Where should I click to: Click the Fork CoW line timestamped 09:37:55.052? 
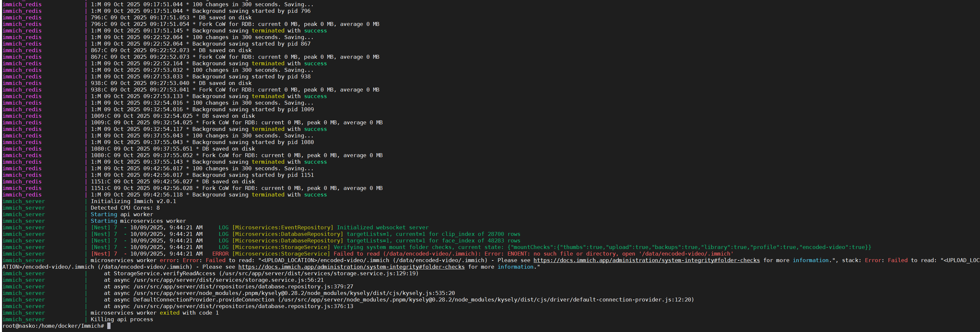pyautogui.click(x=236, y=156)
